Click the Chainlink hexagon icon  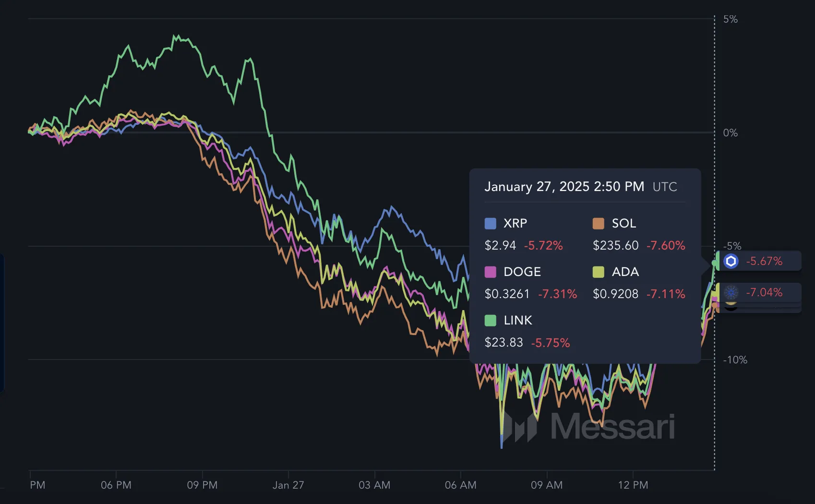731,261
